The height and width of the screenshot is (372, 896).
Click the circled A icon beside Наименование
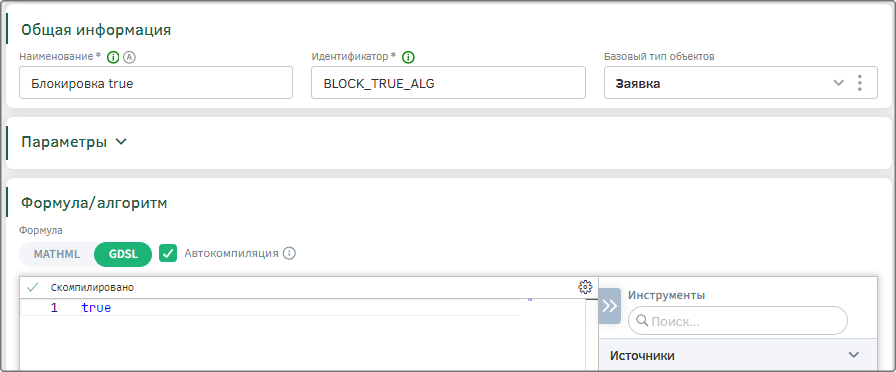130,57
